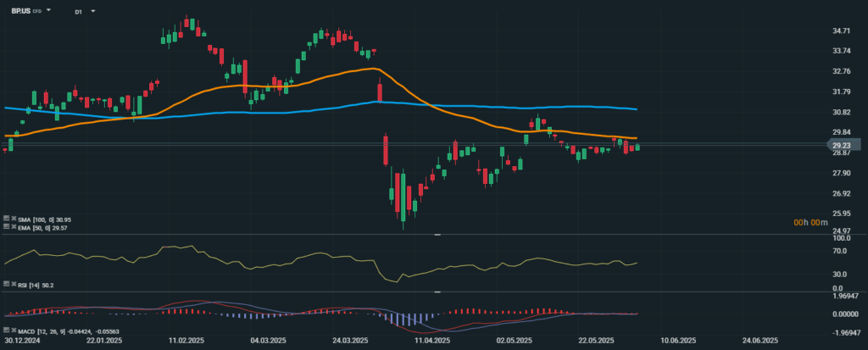Click the D1 timeframe label
Image resolution: width=868 pixels, height=350 pixels.
tap(79, 12)
